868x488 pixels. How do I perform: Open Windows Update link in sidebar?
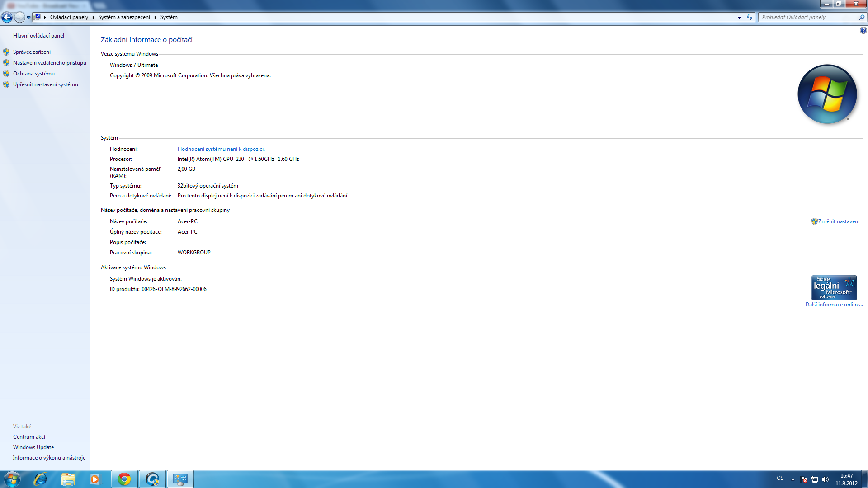pyautogui.click(x=33, y=447)
